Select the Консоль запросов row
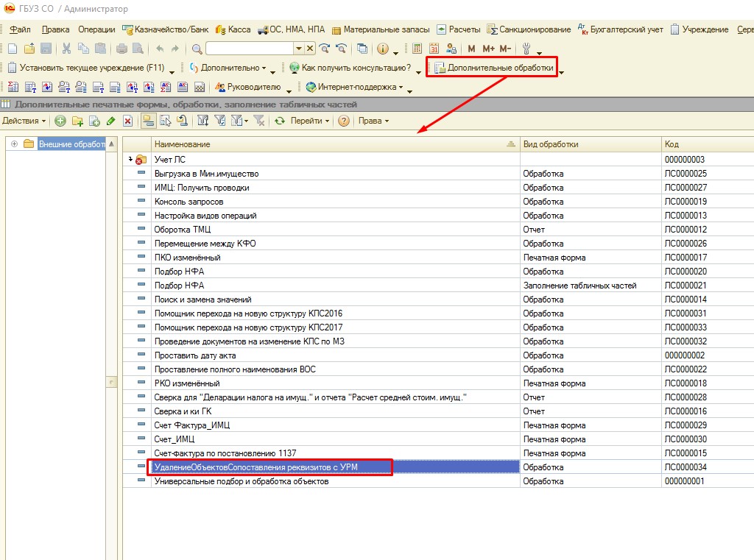Viewport: 754px width, 560px height. 188,202
